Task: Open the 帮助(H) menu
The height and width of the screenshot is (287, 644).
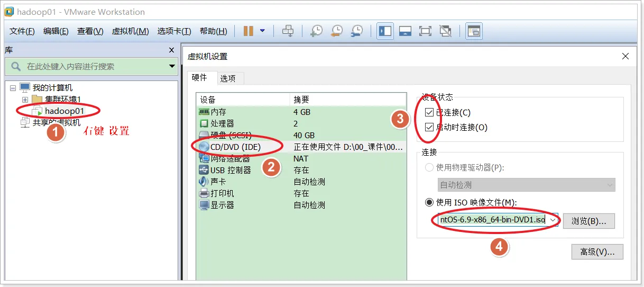Action: point(214,31)
